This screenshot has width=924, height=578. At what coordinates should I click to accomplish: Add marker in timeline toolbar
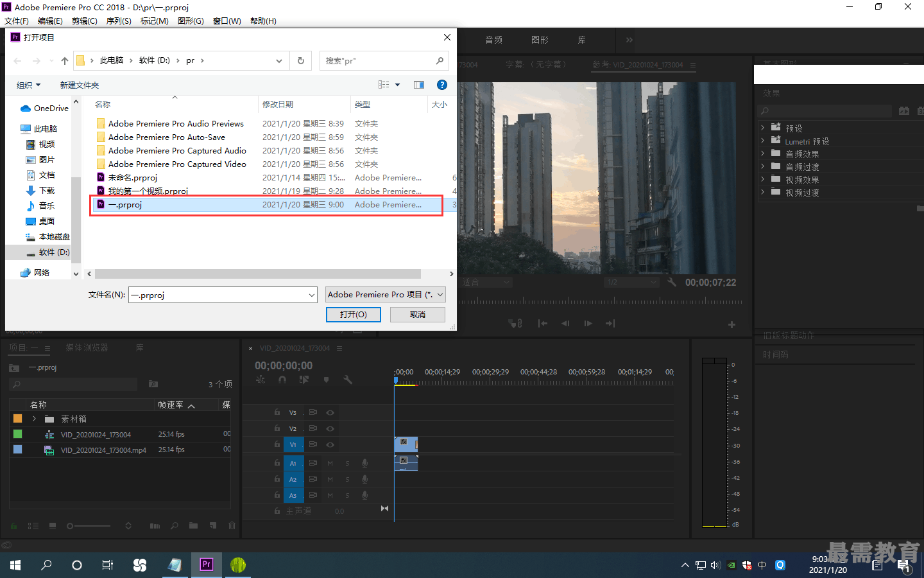(326, 380)
